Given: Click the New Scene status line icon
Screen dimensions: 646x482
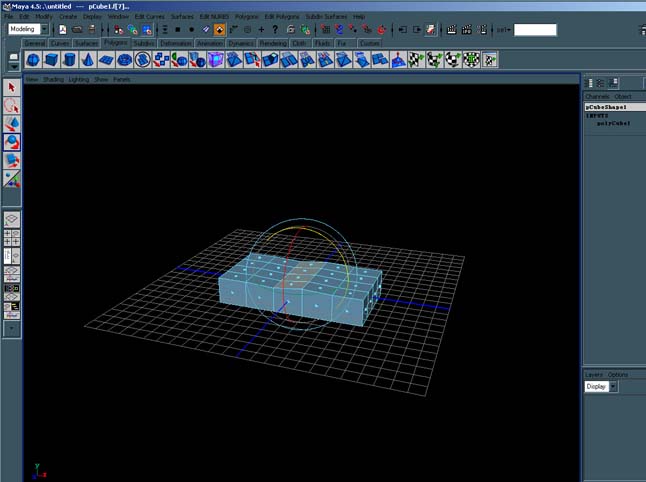Looking at the screenshot, I should point(63,30).
